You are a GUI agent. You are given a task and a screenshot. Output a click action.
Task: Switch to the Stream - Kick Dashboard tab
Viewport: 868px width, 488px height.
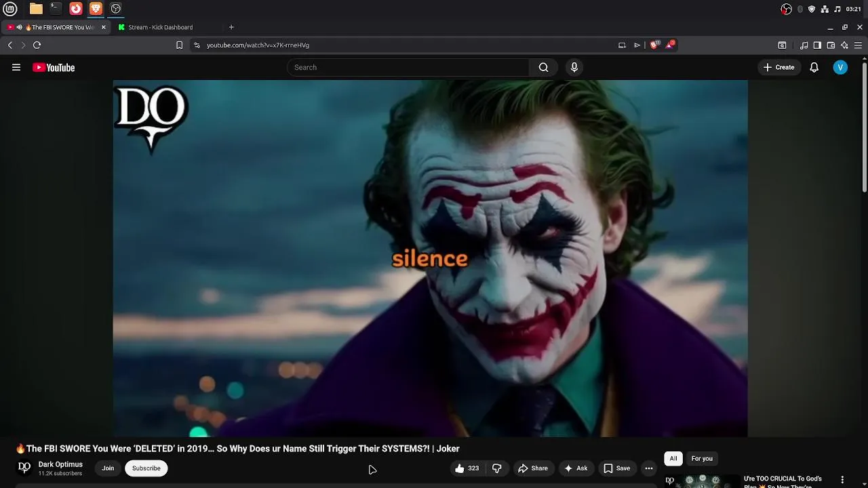pyautogui.click(x=161, y=27)
